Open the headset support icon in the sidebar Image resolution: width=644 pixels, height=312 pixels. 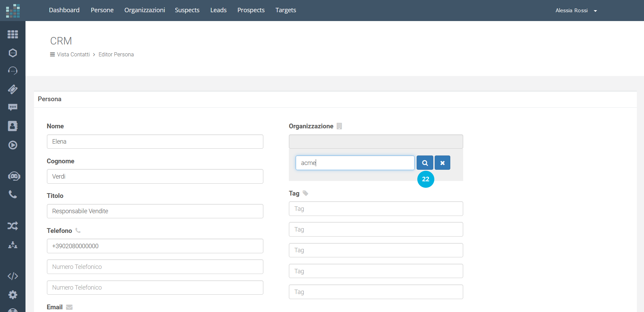click(x=13, y=71)
